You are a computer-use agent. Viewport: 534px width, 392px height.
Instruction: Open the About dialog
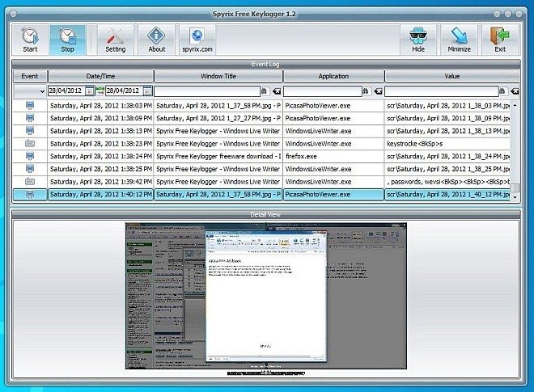coord(157,40)
